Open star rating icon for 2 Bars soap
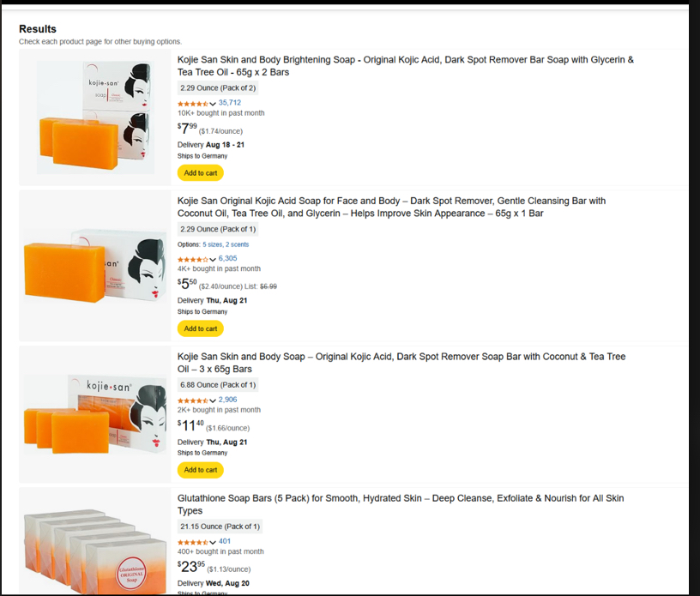Screen dimensions: 700x596 [193, 104]
